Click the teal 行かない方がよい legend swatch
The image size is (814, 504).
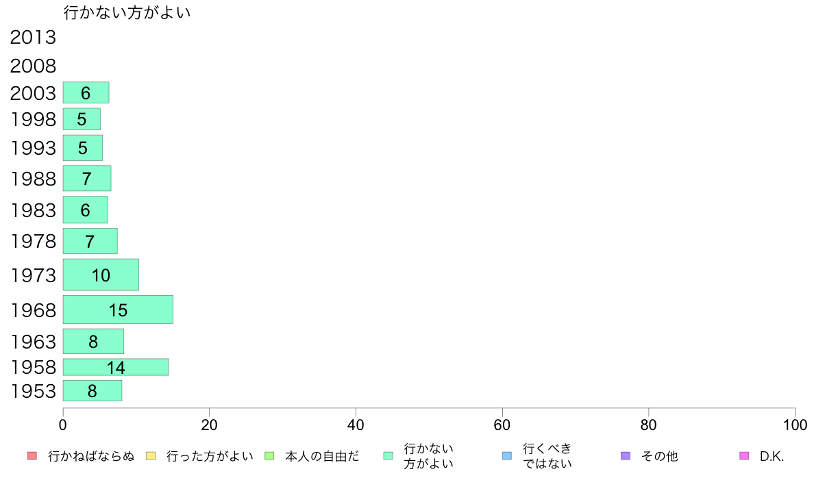[x=388, y=456]
